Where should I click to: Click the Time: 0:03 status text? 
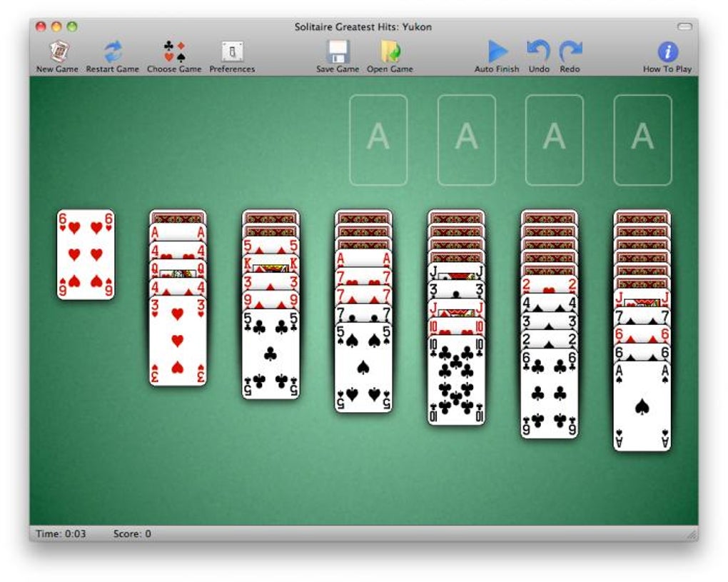click(61, 533)
